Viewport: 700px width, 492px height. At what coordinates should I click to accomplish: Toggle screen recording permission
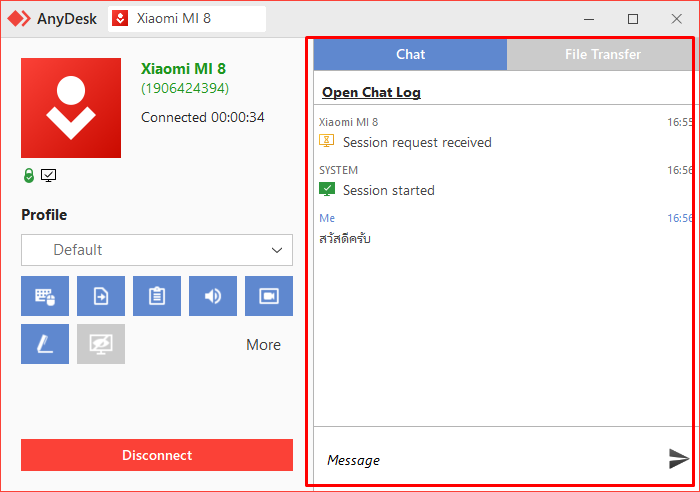point(269,296)
